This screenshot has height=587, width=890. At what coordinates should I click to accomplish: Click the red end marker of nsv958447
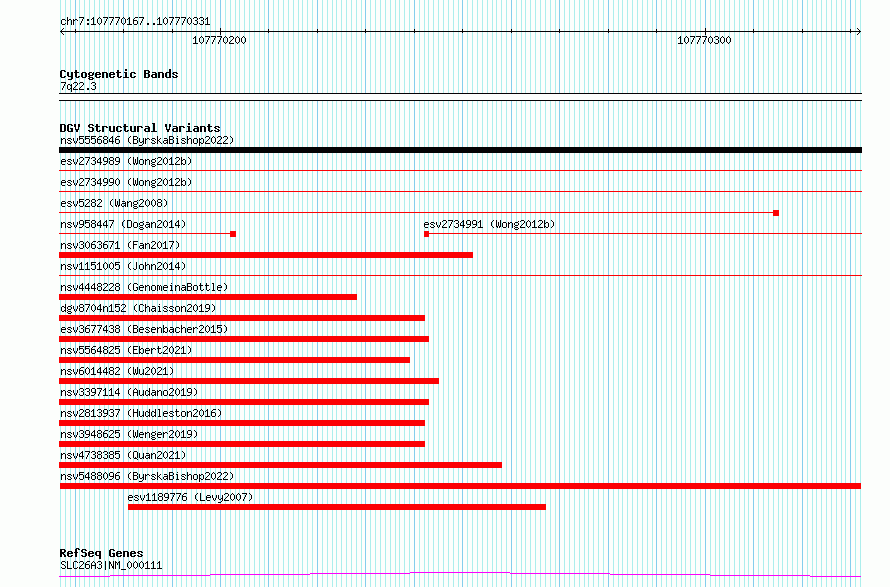[x=233, y=234]
